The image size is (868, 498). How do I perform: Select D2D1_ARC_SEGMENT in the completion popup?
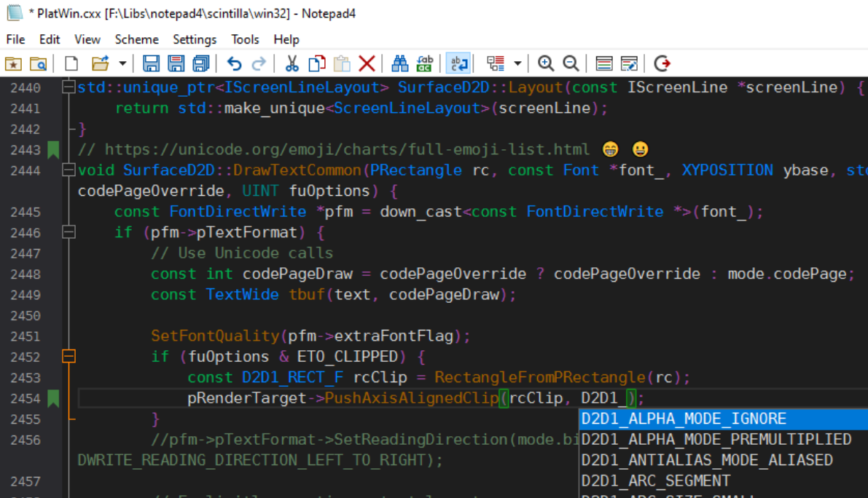click(654, 481)
